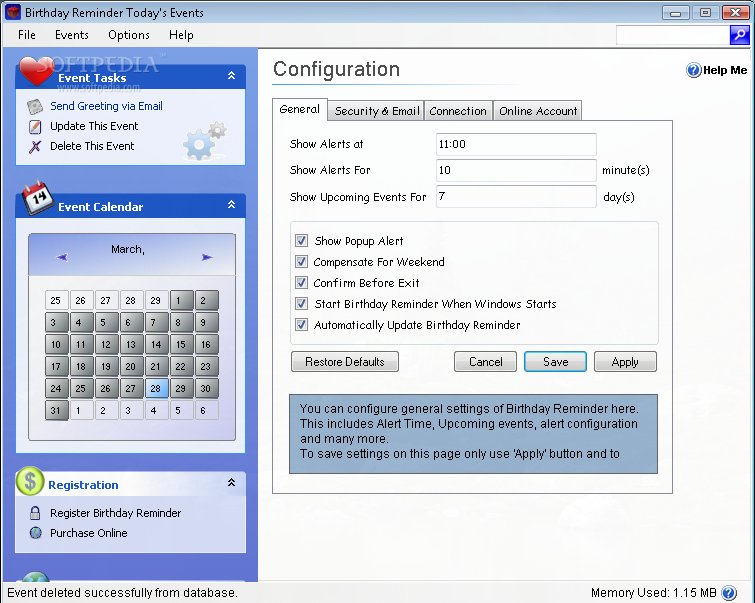This screenshot has height=603, width=755.
Task: Click the search magnifier icon
Action: click(739, 35)
